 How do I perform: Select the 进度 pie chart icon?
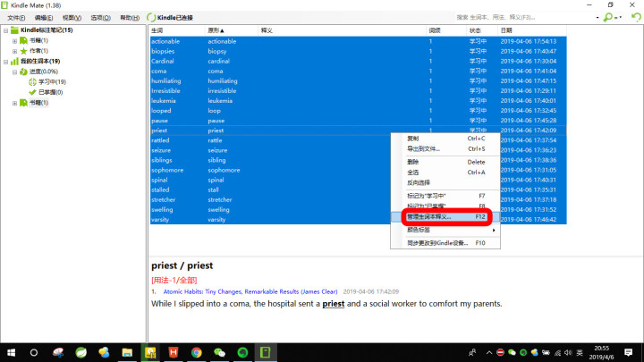click(x=24, y=72)
